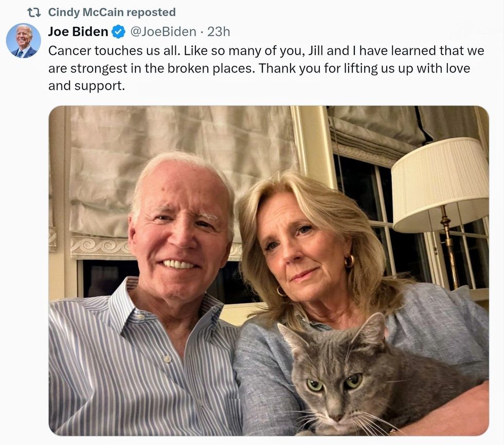Click the "and support." final text line
504x445 pixels.
pos(86,86)
